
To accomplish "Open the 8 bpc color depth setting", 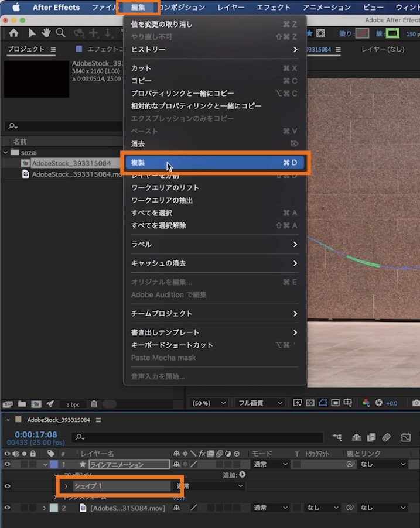I will [73, 404].
